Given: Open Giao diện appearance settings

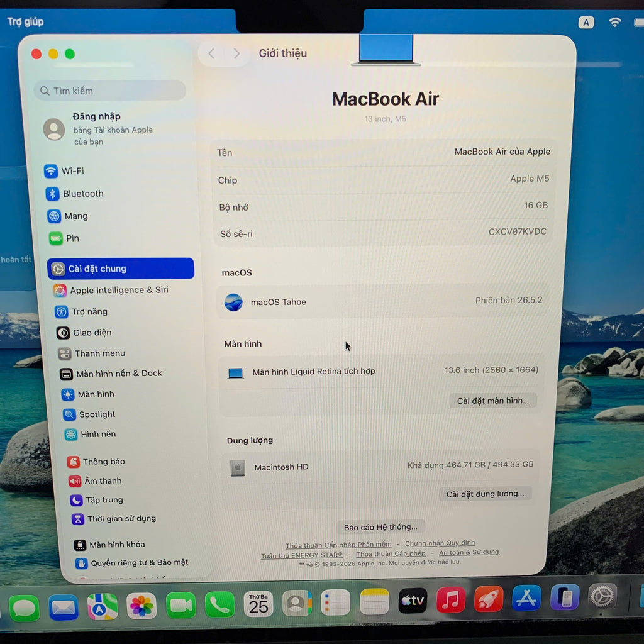Looking at the screenshot, I should [x=84, y=333].
